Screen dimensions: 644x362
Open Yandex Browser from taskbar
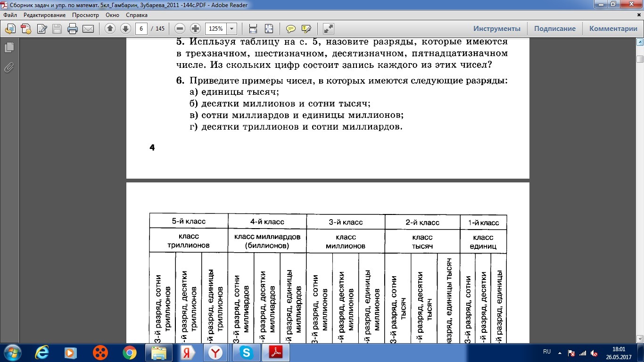pos(216,353)
